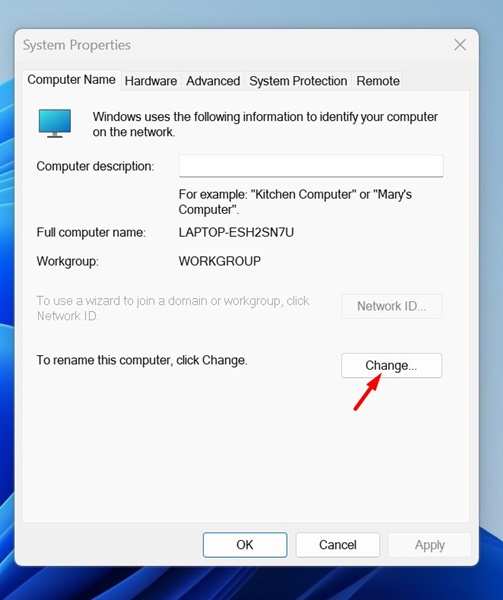Image resolution: width=503 pixels, height=600 pixels.
Task: Click the Workgroup label
Action: click(x=67, y=261)
